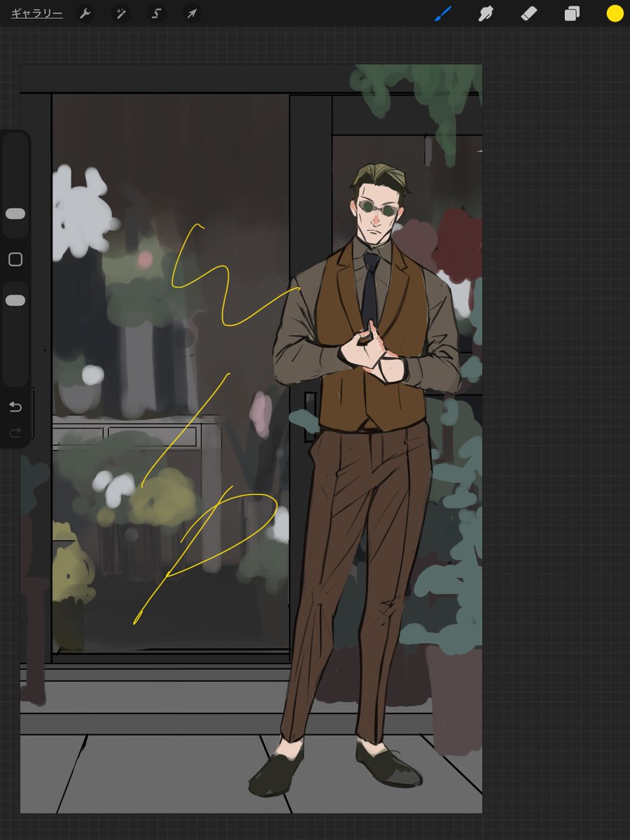This screenshot has height=840, width=630.
Task: Select the Eraser tool
Action: click(529, 13)
